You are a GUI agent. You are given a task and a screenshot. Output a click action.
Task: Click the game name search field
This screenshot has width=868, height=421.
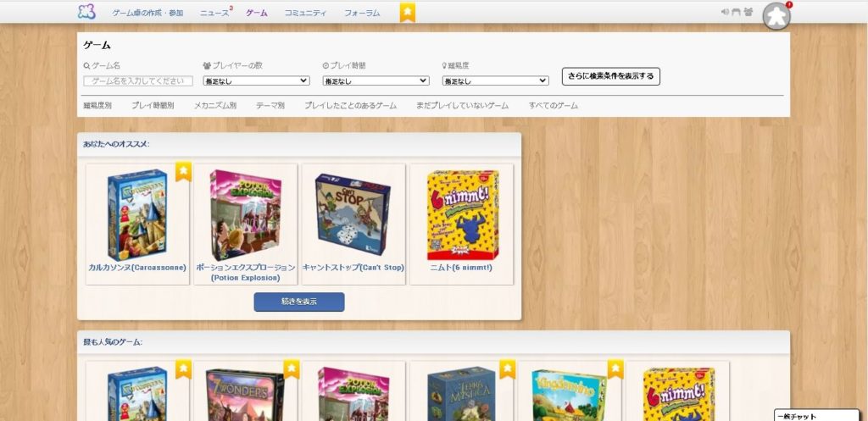(x=138, y=80)
